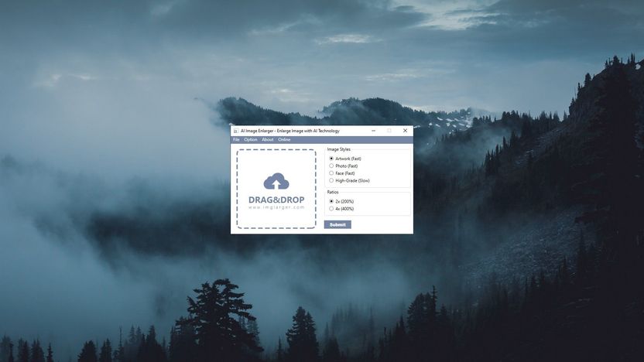Minimize the AI Image Enlarger window
Viewport: 644px width, 362px height.
373,131
